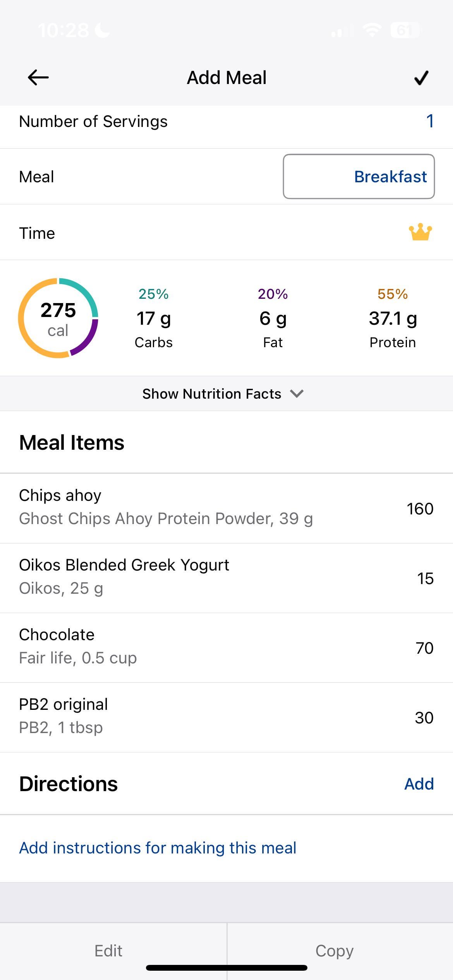Tap the Wi-Fi status icon
The image size is (453, 980).
372,30
